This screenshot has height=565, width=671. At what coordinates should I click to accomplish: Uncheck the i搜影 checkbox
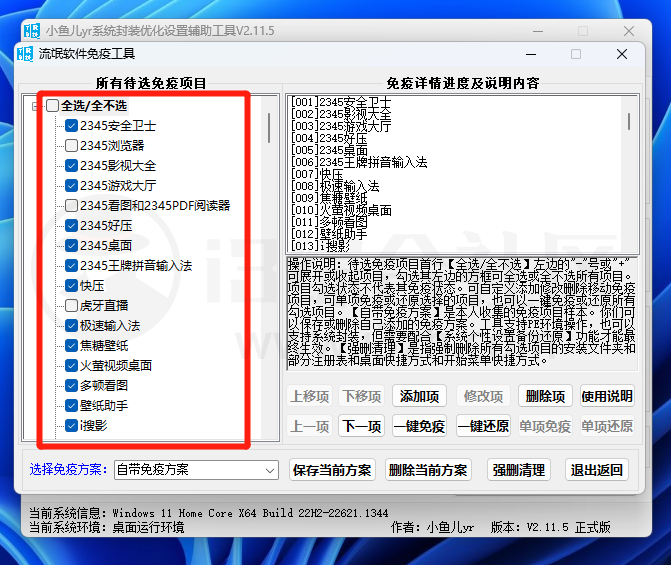71,425
